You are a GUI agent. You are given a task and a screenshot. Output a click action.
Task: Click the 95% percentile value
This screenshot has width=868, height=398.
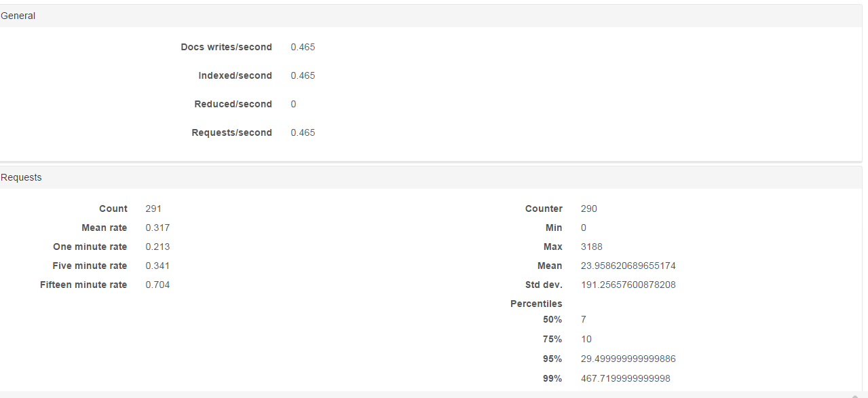[x=628, y=359]
